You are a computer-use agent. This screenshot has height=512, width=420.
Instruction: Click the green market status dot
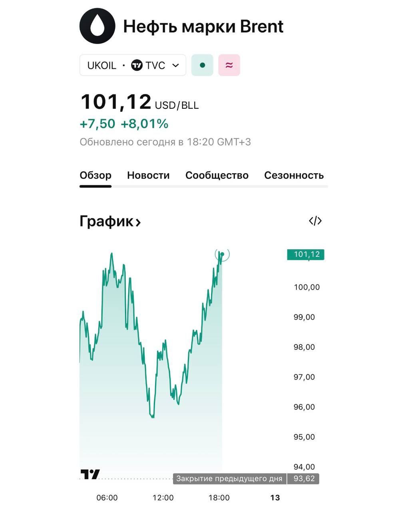203,65
